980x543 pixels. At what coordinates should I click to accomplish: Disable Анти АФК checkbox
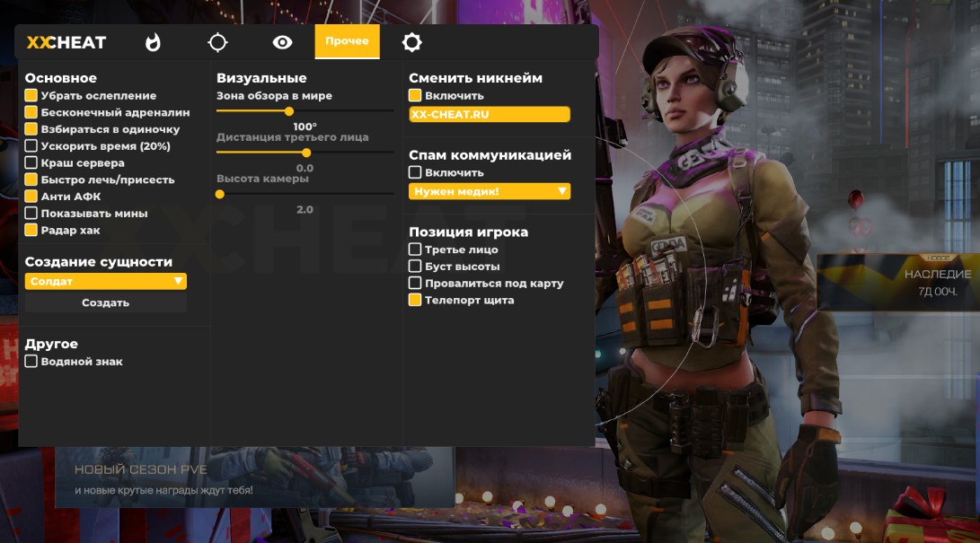[31, 197]
